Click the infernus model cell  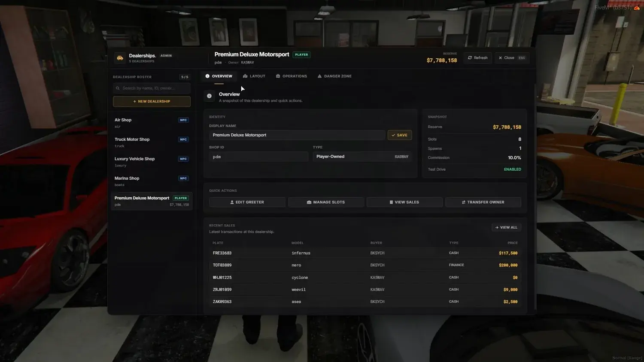tap(301, 253)
